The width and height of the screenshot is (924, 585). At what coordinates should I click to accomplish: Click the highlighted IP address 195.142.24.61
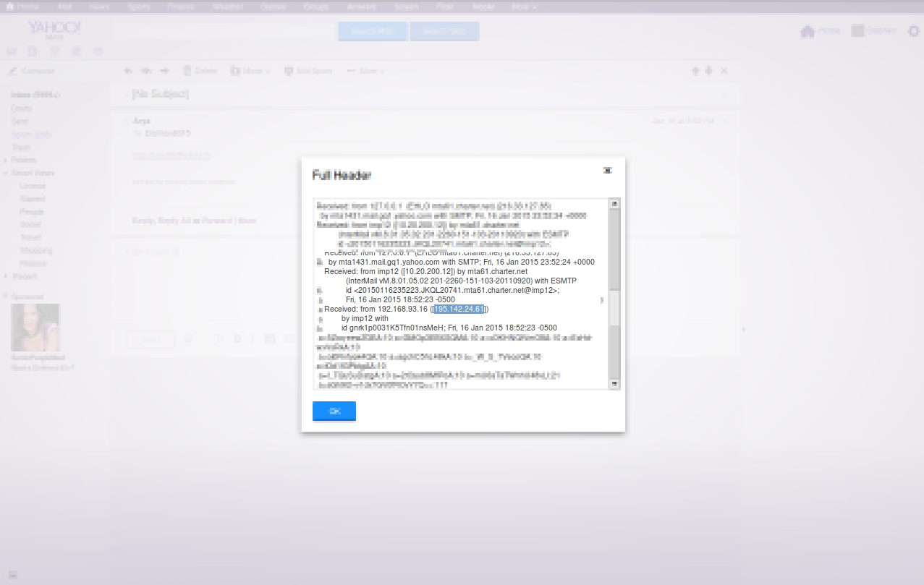(459, 309)
